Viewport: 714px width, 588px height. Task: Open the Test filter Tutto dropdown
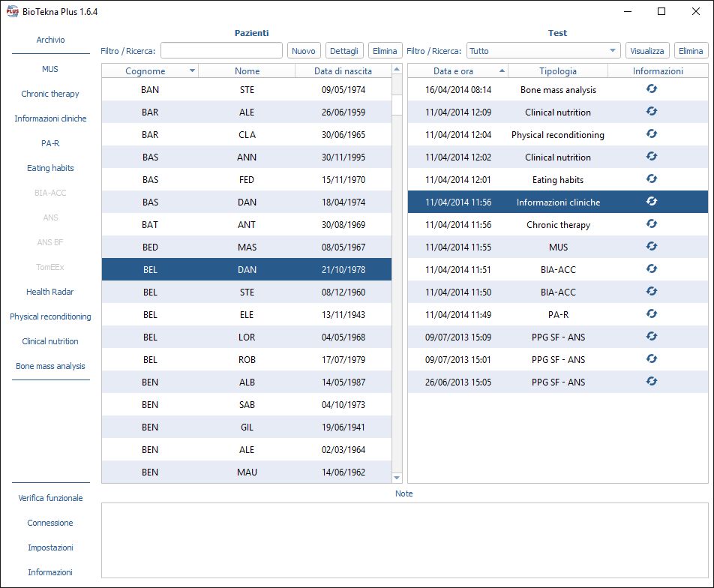[x=543, y=51]
